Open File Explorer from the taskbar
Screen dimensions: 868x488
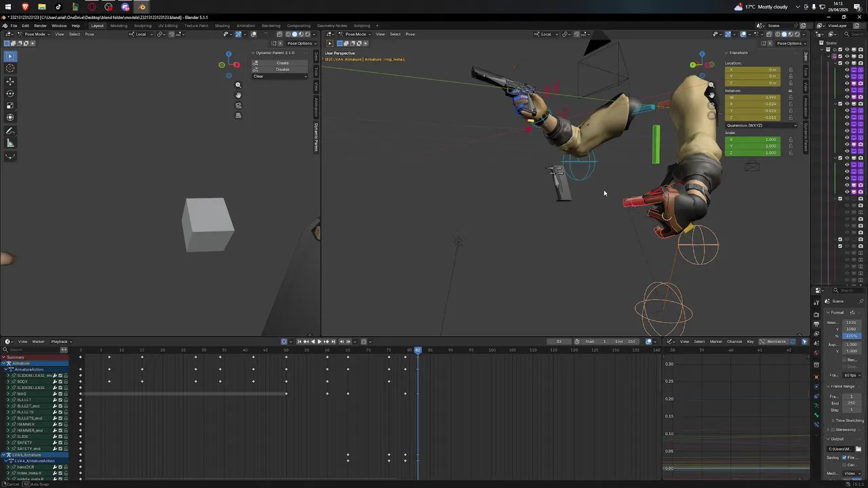click(x=41, y=7)
